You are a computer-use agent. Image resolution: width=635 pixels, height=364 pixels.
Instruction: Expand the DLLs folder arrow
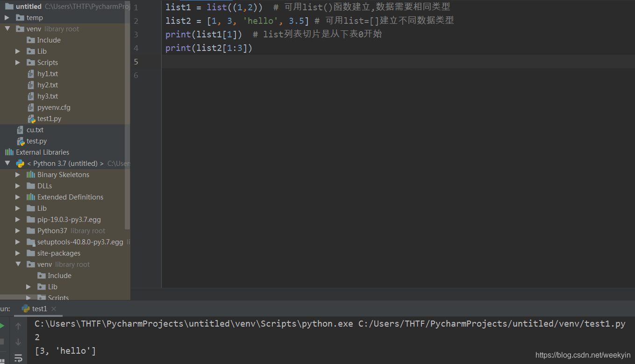coord(18,186)
